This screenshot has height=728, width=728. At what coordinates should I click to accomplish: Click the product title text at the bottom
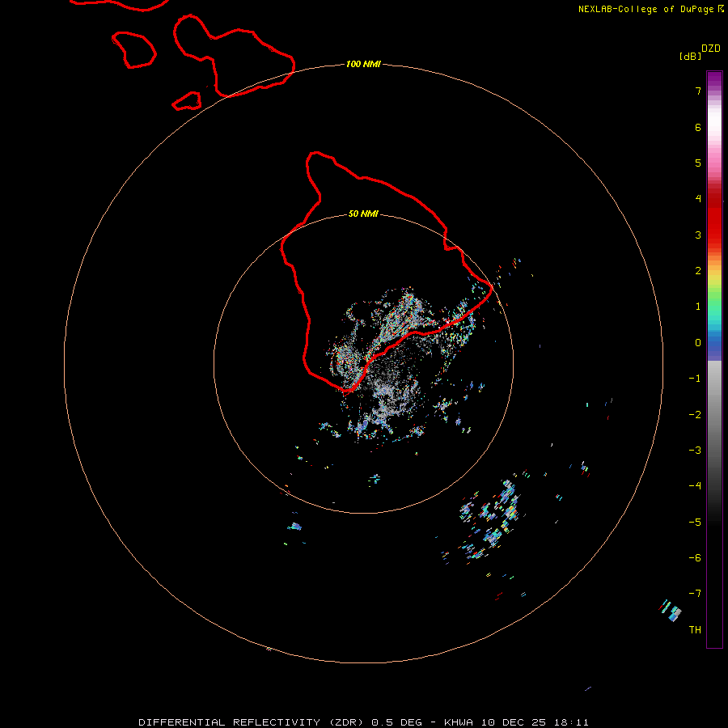click(363, 722)
